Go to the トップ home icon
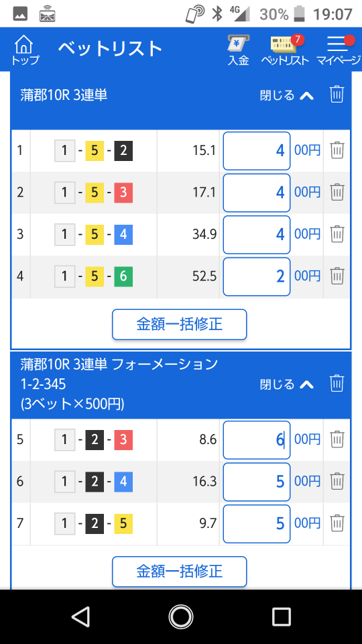Image resolution: width=362 pixels, height=644 pixels. coord(25,50)
